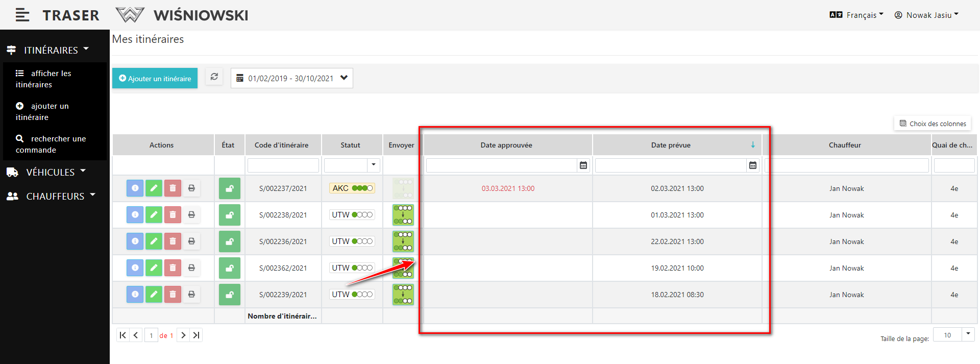Click the Code d'itinéraire filter field
The image size is (980, 364).
pyautogui.click(x=283, y=165)
